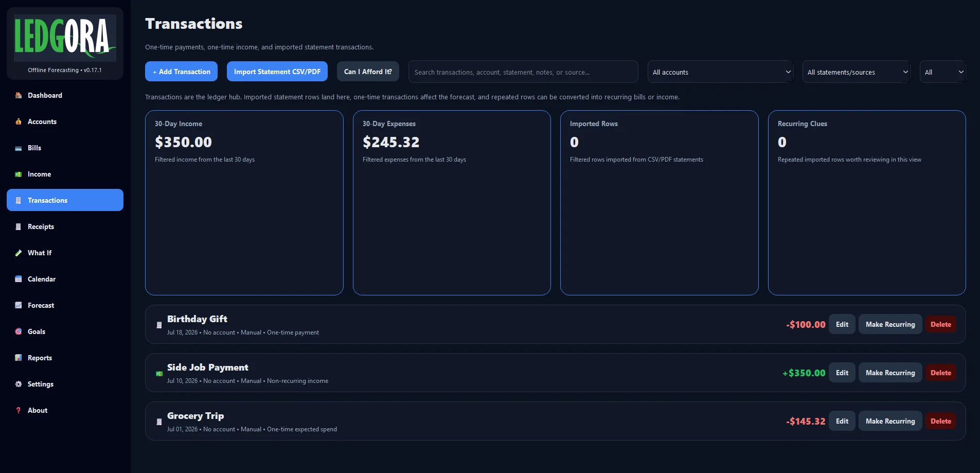Open the All type filter dropdown
Viewport: 980px width, 473px height.
(942, 72)
